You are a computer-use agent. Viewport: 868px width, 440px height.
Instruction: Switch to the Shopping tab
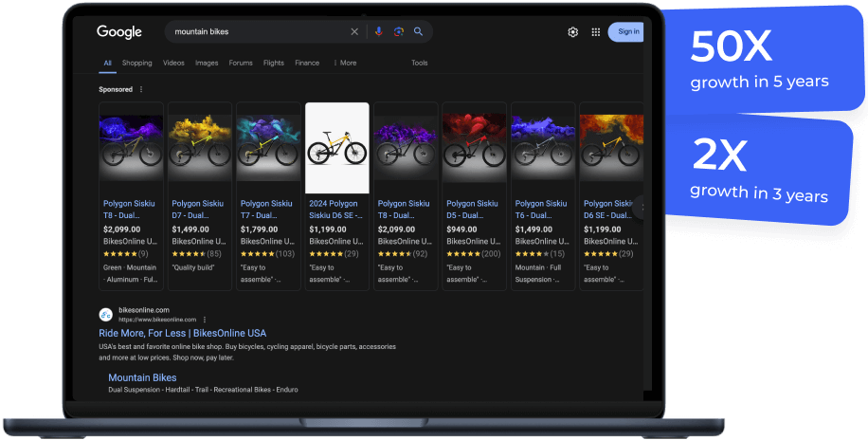pyautogui.click(x=136, y=63)
